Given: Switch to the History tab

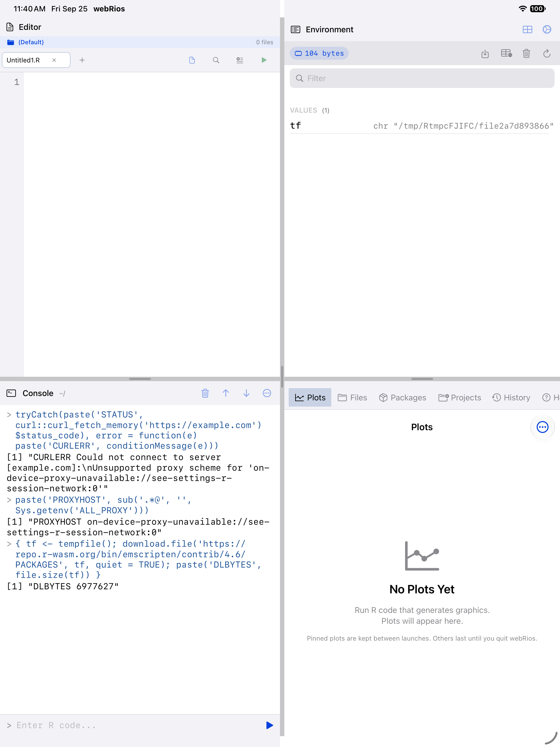Looking at the screenshot, I should 511,397.
